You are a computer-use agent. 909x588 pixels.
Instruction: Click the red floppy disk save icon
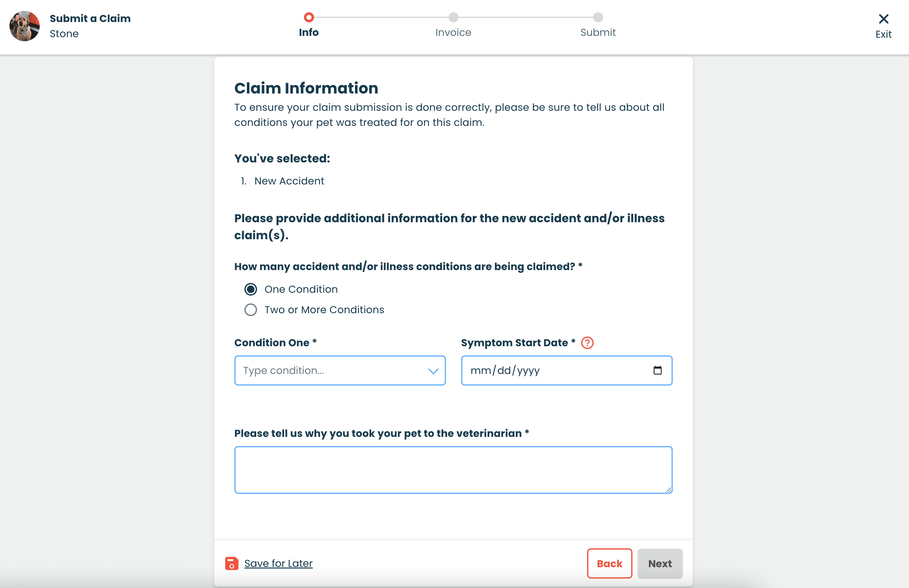pos(231,563)
